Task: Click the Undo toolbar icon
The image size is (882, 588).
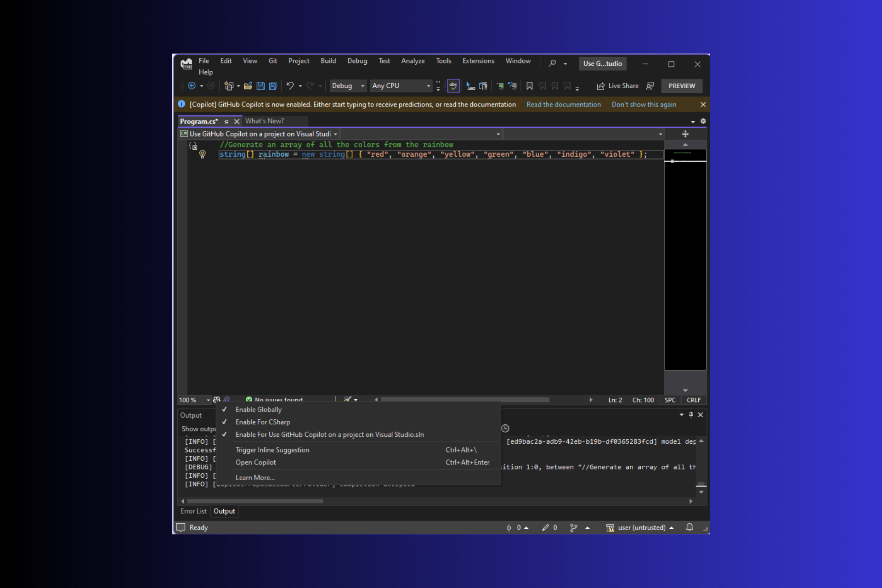Action: point(290,86)
